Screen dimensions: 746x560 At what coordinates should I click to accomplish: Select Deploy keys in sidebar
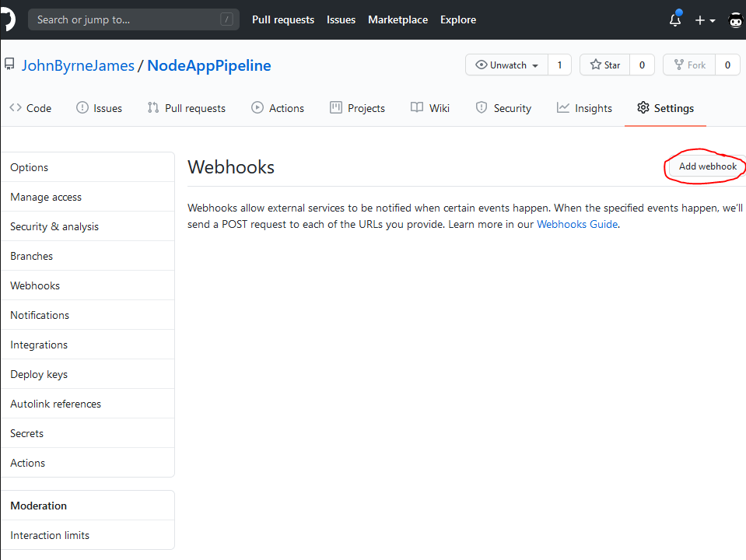tap(88, 374)
